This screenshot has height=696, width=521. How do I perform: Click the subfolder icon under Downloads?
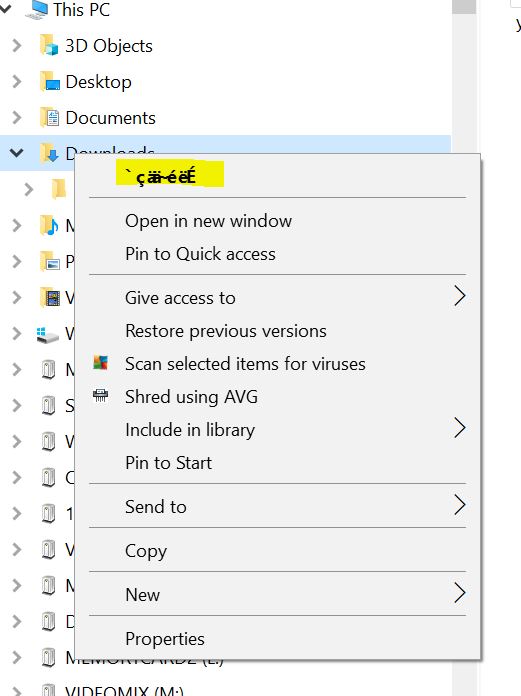point(59,190)
